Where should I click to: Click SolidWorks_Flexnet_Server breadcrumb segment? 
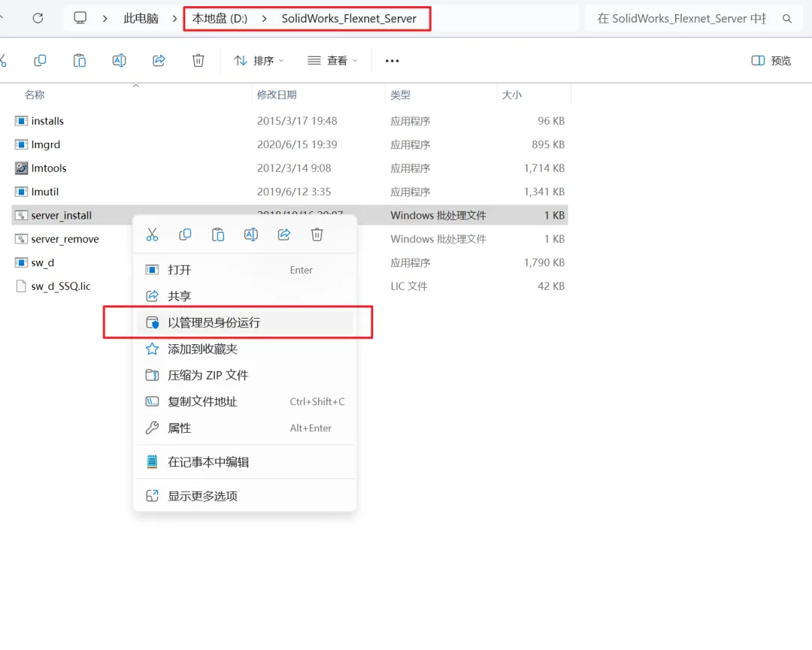tap(349, 19)
